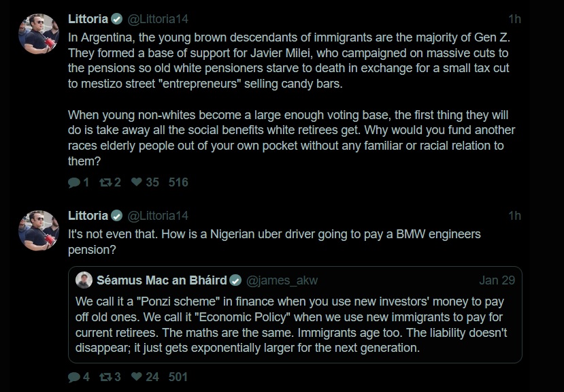This screenshot has width=564, height=392.
Task: Click reply icon on Nigerian uber driver post
Action: (x=74, y=377)
